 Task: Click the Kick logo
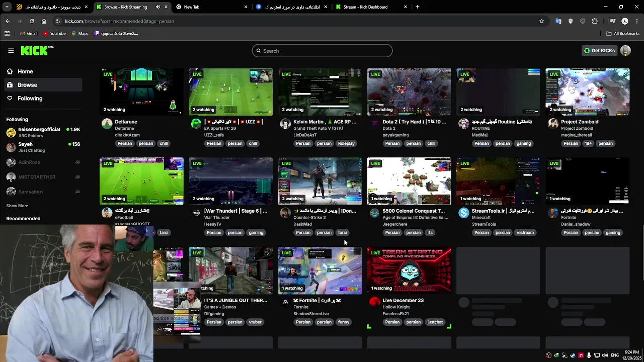click(x=37, y=50)
